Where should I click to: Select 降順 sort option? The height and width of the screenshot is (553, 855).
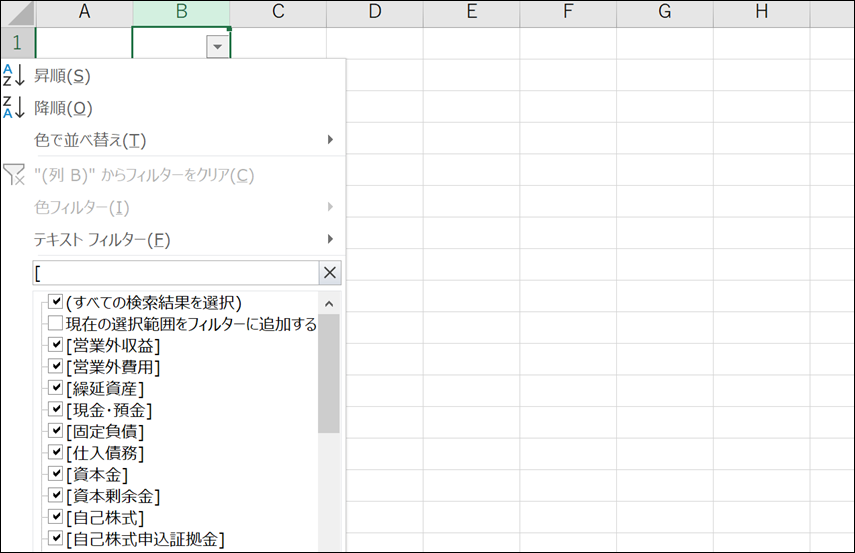(63, 108)
